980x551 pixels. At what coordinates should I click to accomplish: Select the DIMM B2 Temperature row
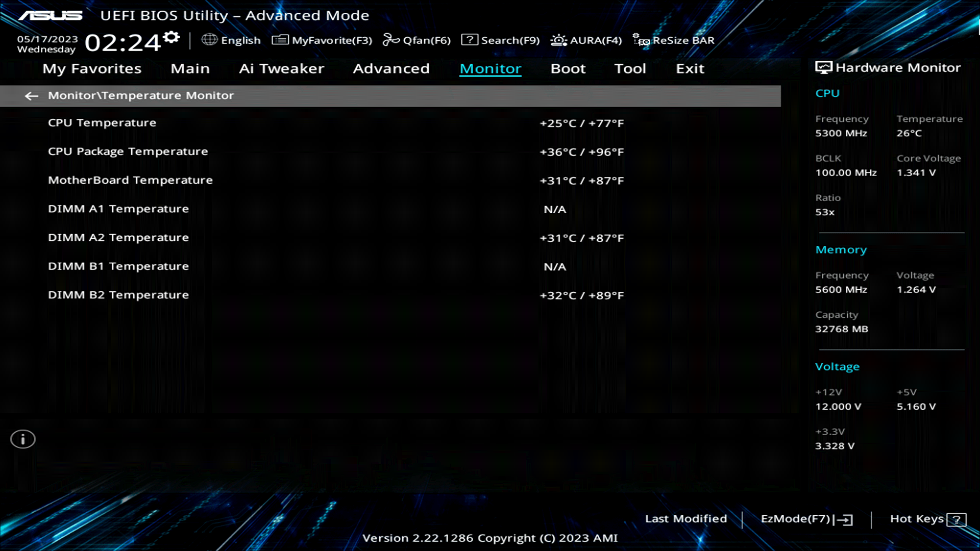[x=118, y=294]
